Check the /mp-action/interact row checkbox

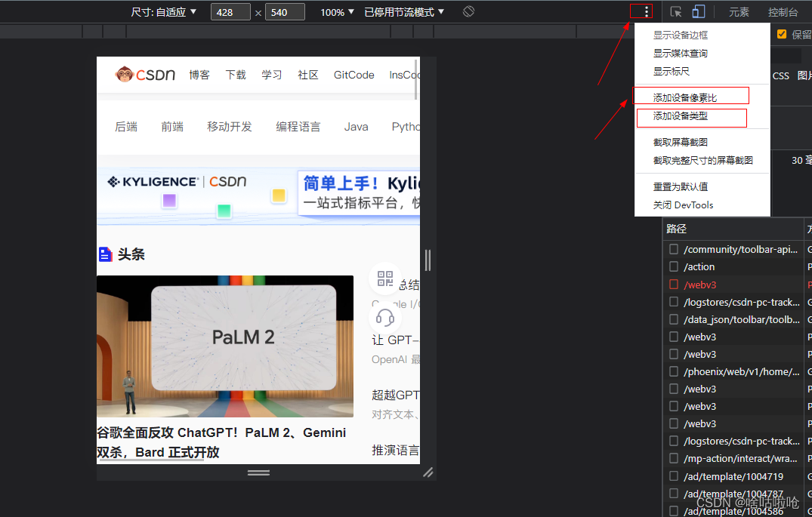pos(673,458)
